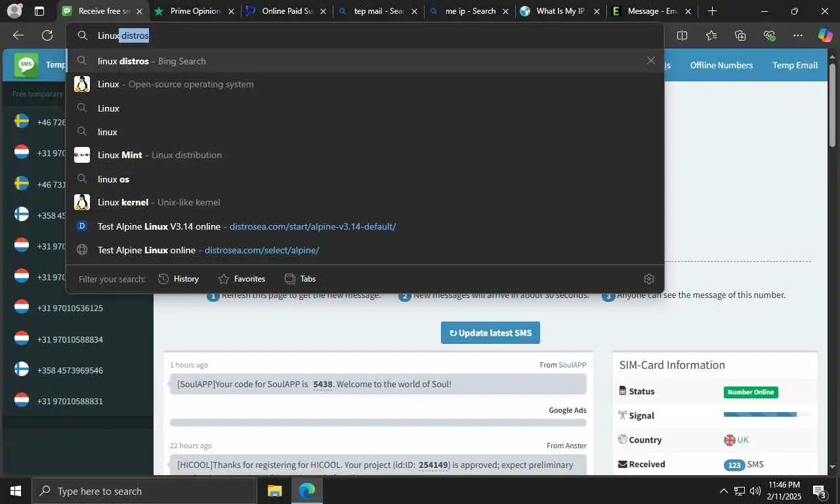The height and width of the screenshot is (504, 840).
Task: Click the 254149 HICOOL project ID
Action: click(x=433, y=465)
